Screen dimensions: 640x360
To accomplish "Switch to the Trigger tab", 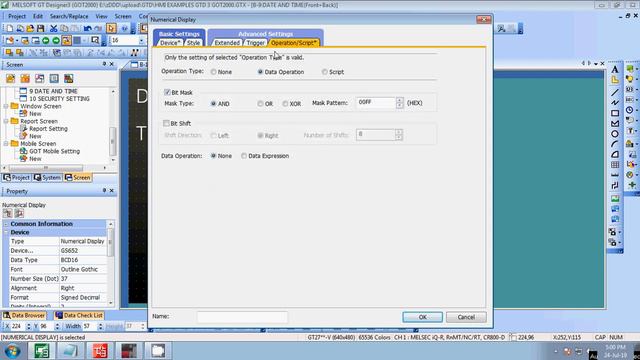I will (256, 43).
